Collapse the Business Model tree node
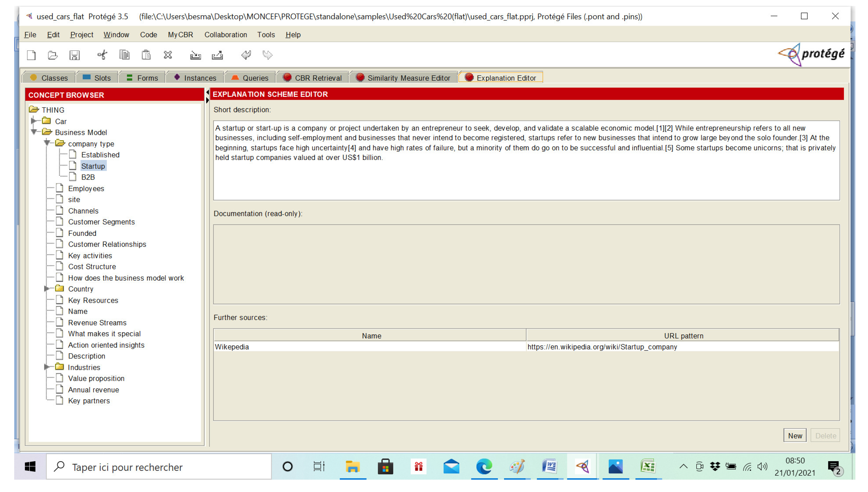This screenshot has height=492, width=868. click(34, 132)
